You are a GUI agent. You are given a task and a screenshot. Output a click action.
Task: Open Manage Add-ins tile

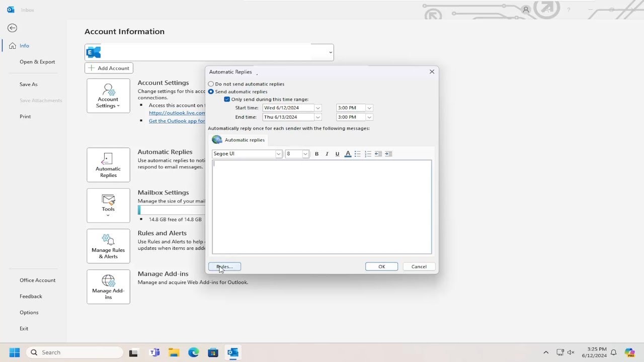[108, 287]
